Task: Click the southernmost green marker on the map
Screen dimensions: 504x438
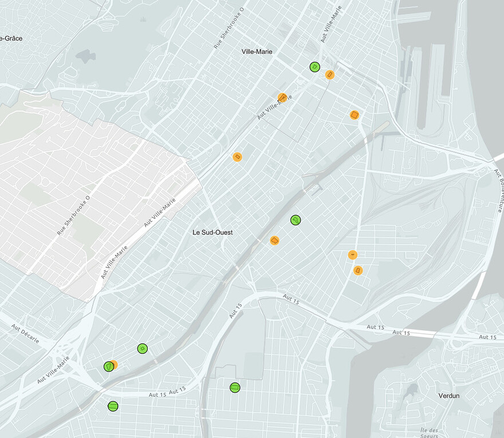Action: click(113, 406)
